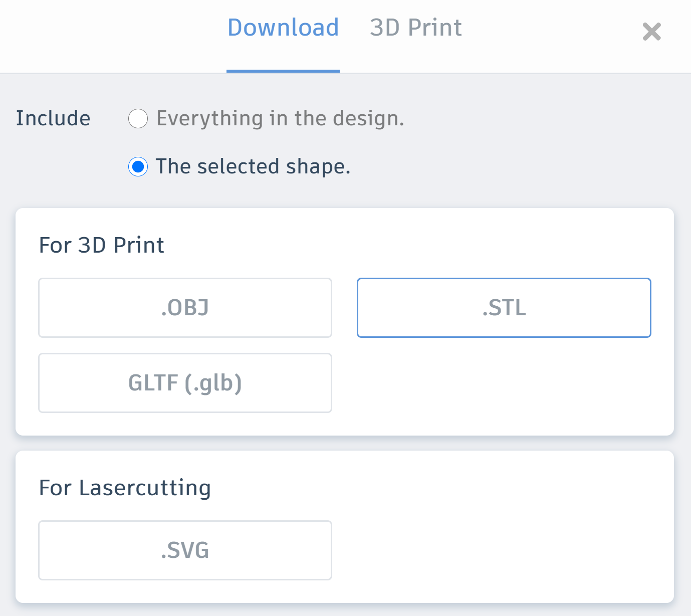The image size is (691, 616).
Task: Download the .SVG file for lasercutting
Action: point(185,550)
